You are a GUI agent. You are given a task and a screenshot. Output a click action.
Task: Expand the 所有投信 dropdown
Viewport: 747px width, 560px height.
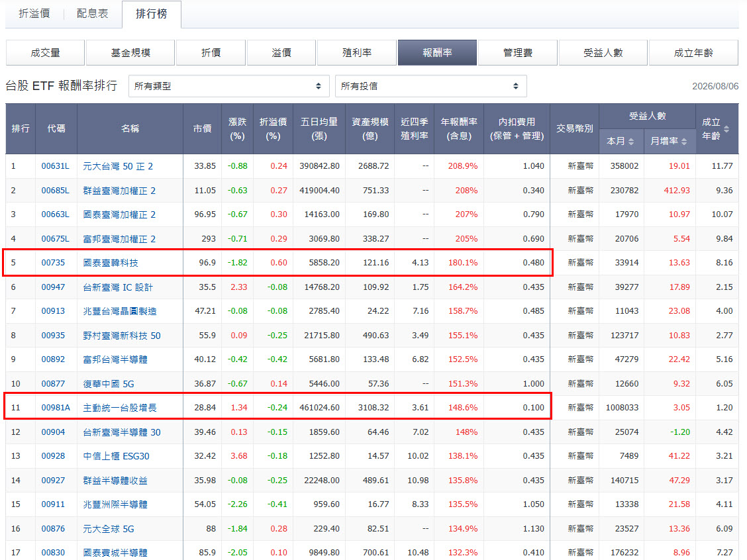(x=430, y=86)
